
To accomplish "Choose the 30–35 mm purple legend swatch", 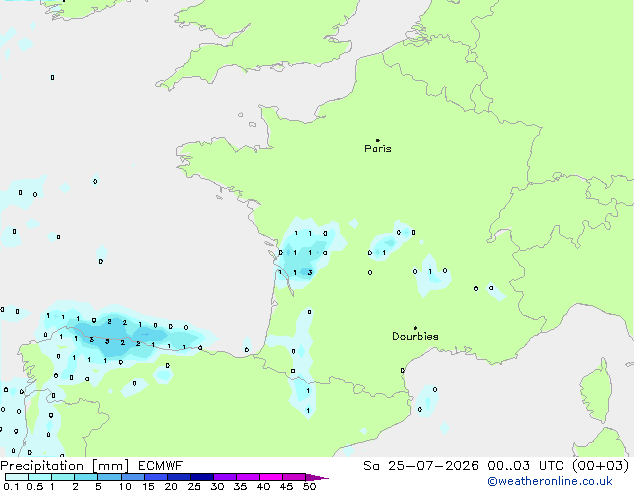I will click(224, 477).
